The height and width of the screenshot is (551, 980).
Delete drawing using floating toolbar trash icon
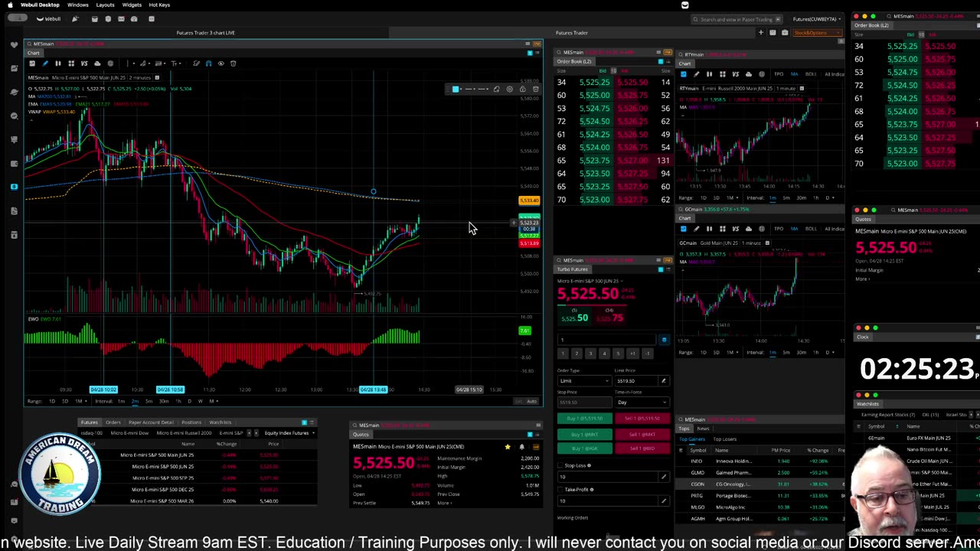535,90
